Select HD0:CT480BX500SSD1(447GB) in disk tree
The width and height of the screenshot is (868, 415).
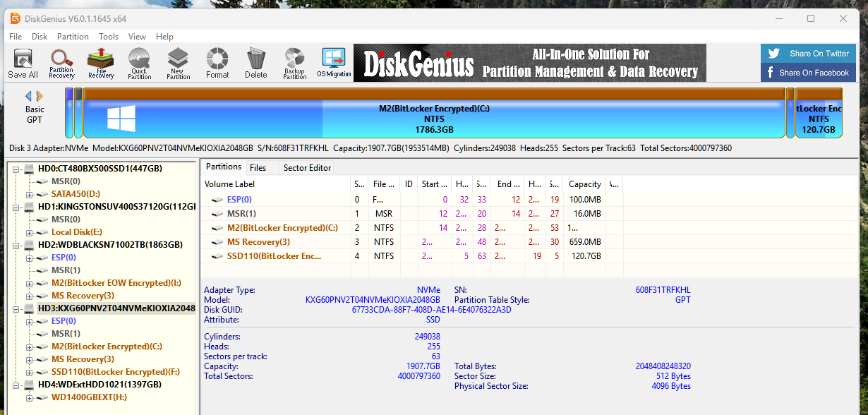pyautogui.click(x=100, y=169)
